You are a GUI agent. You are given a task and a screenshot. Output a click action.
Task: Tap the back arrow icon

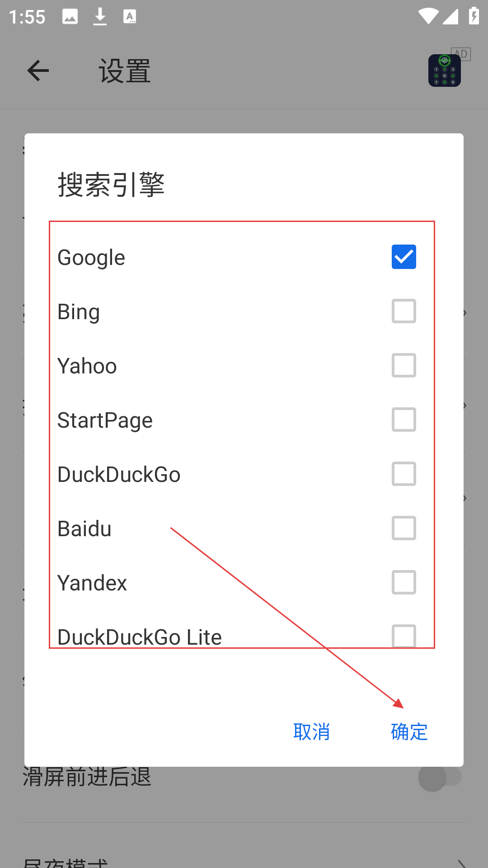pos(38,71)
